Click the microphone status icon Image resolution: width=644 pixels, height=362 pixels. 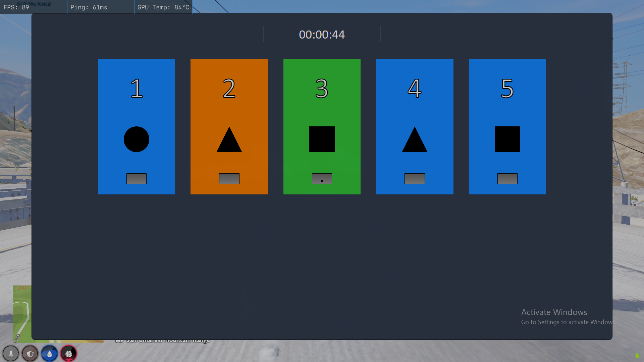(11, 354)
